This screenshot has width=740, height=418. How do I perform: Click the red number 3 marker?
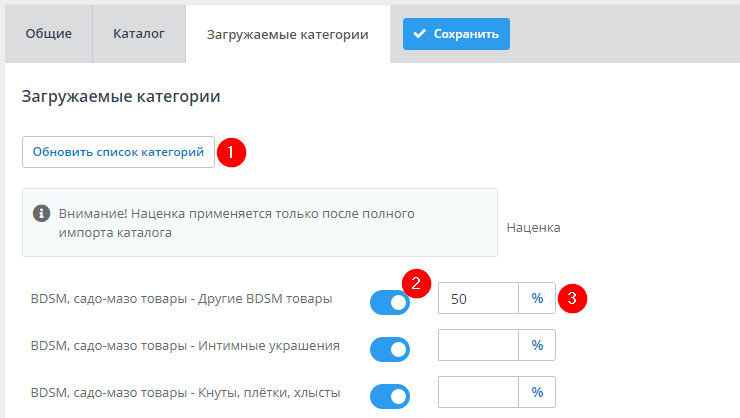point(571,298)
